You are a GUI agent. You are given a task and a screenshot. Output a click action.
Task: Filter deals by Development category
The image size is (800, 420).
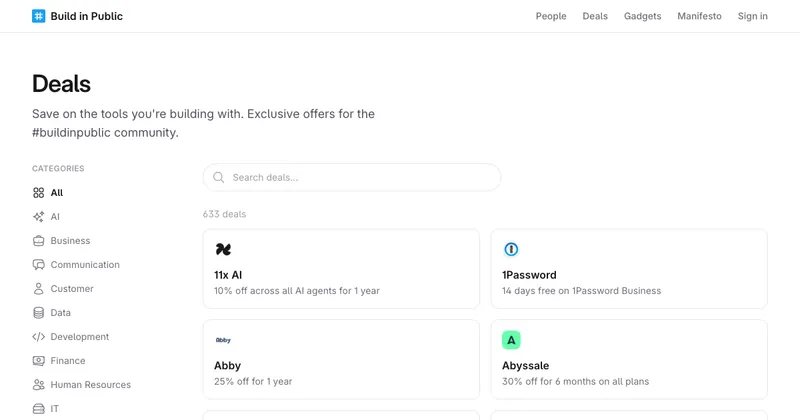coord(80,337)
